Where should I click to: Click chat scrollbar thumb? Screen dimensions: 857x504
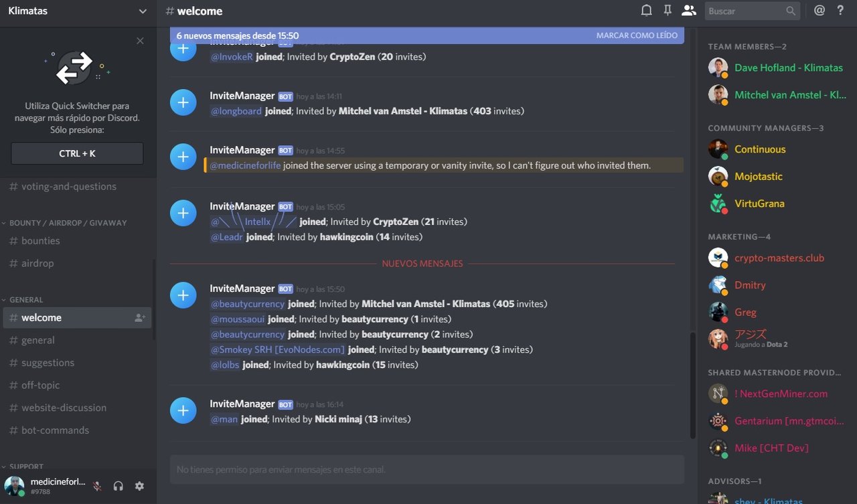click(x=693, y=385)
